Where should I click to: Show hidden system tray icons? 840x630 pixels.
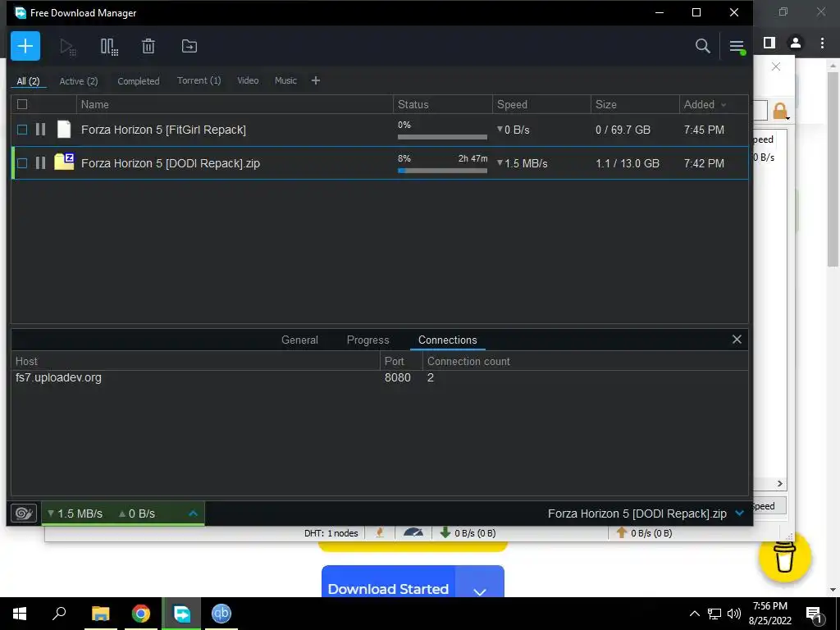click(694, 614)
